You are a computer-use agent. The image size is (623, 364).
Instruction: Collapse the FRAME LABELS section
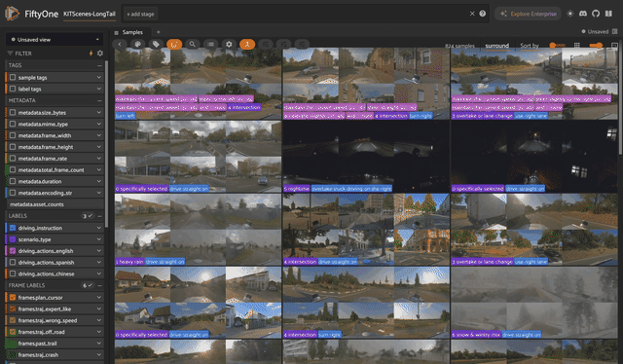(x=99, y=285)
